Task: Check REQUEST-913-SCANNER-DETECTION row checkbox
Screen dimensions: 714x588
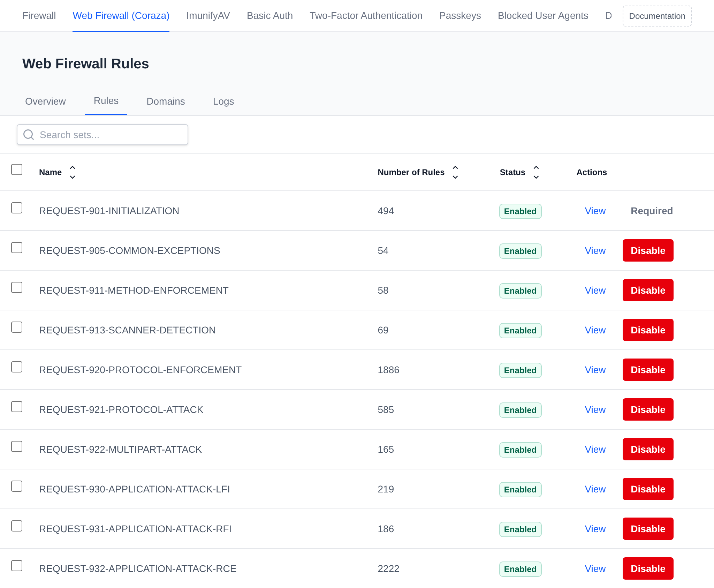Action: (x=17, y=327)
